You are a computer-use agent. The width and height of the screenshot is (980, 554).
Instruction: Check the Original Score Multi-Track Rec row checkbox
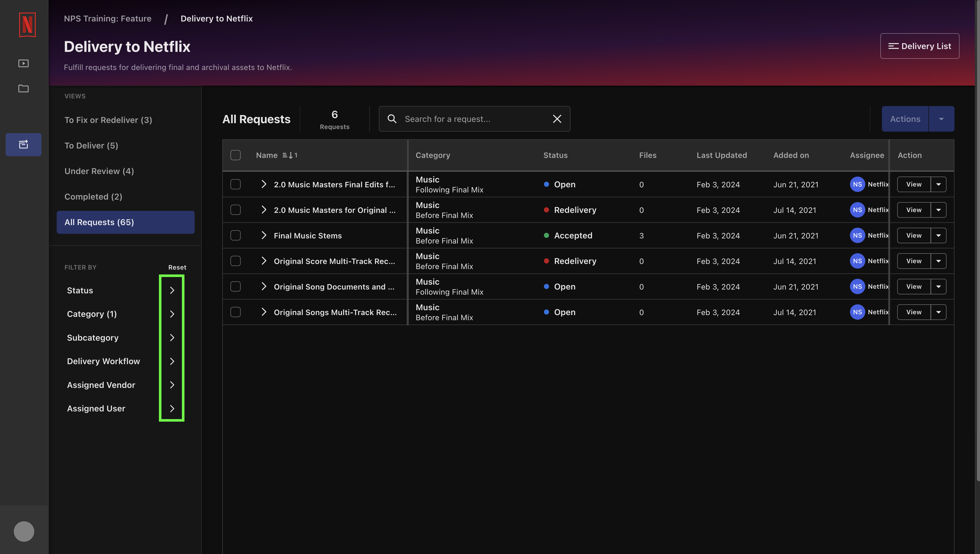click(236, 261)
